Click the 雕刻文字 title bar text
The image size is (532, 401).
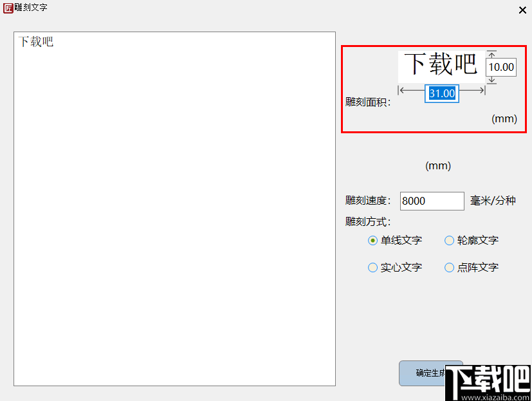(x=30, y=9)
